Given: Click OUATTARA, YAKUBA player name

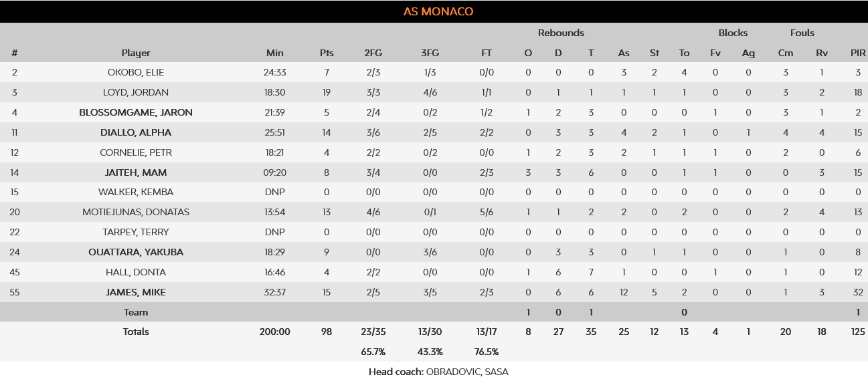Looking at the screenshot, I should pos(136,252).
